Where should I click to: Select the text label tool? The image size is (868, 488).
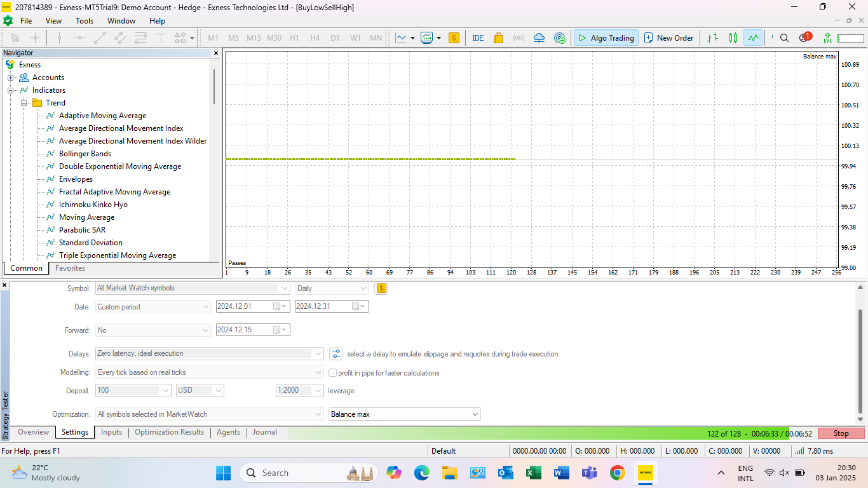point(161,38)
